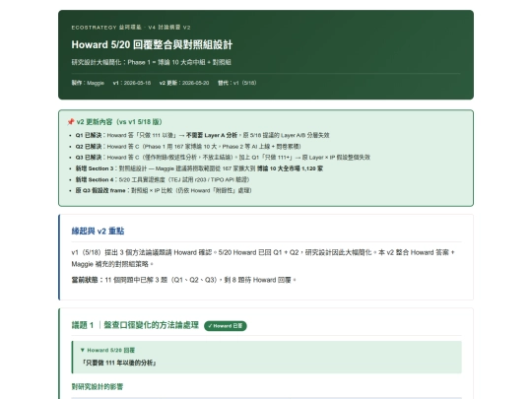This screenshot has height=399, width=532.
Task: Click the line beginning 當前狀態
Action: pos(183,280)
